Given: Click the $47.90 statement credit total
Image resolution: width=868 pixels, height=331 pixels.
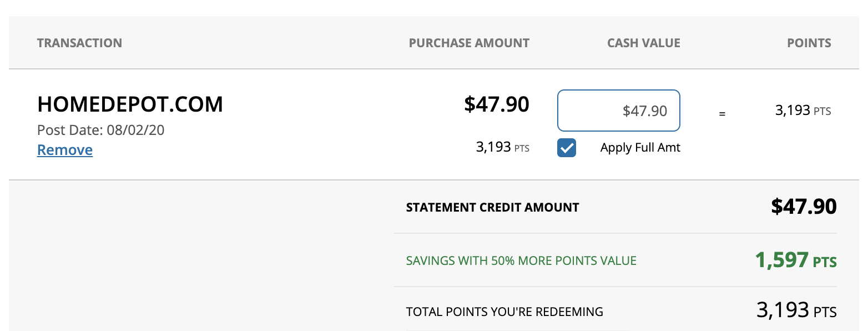Looking at the screenshot, I should pyautogui.click(x=804, y=207).
